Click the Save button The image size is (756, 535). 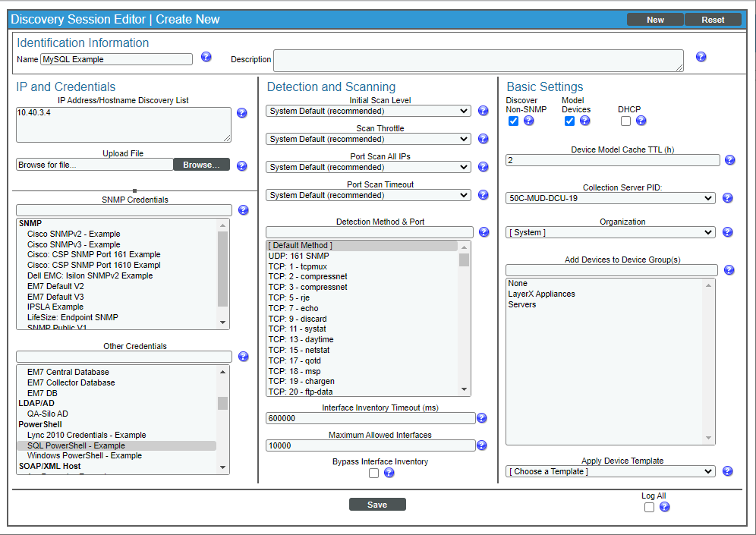[377, 503]
